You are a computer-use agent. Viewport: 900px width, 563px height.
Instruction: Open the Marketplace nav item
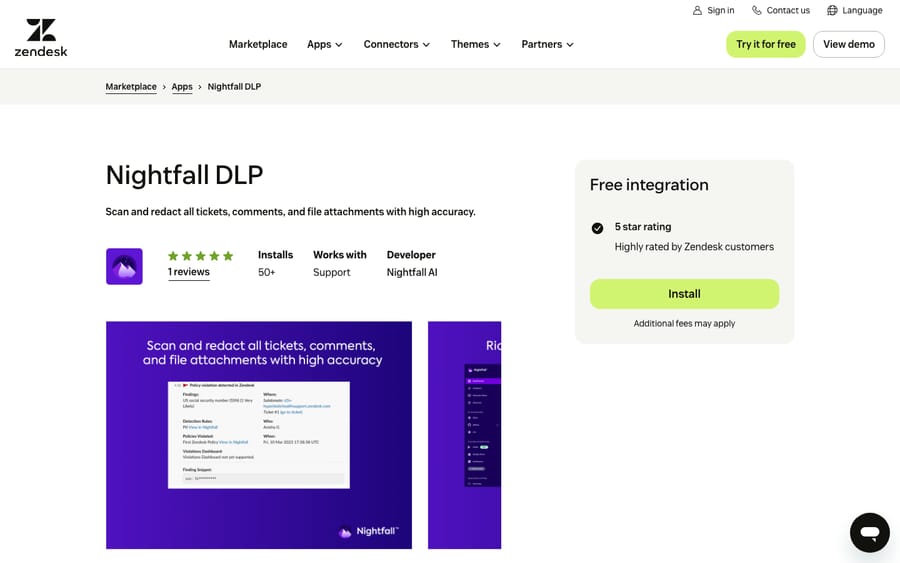tap(258, 44)
